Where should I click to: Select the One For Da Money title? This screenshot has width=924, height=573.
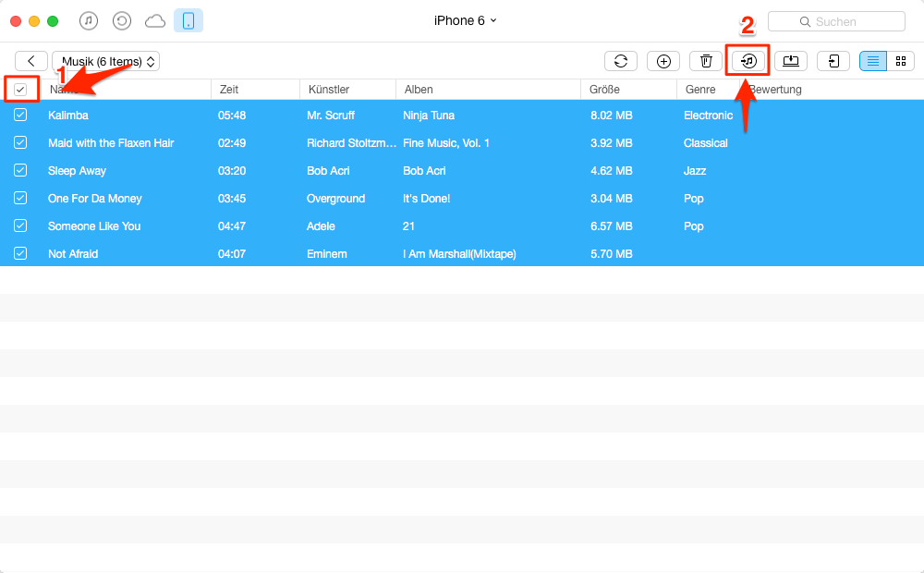click(95, 198)
